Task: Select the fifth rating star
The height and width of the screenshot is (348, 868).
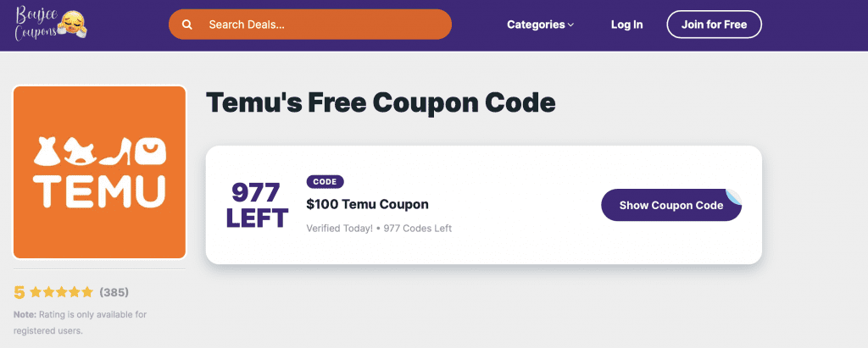Action: (87, 292)
